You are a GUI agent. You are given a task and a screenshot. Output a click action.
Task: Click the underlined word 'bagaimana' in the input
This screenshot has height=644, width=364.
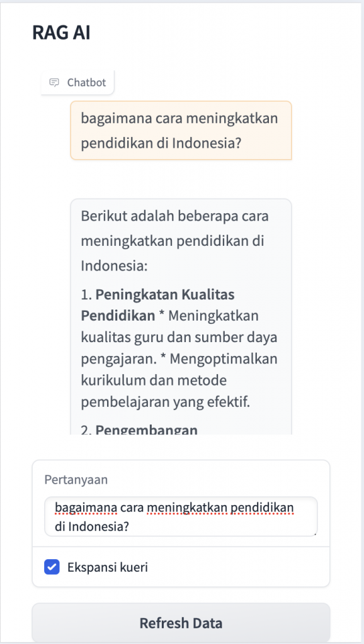click(86, 508)
